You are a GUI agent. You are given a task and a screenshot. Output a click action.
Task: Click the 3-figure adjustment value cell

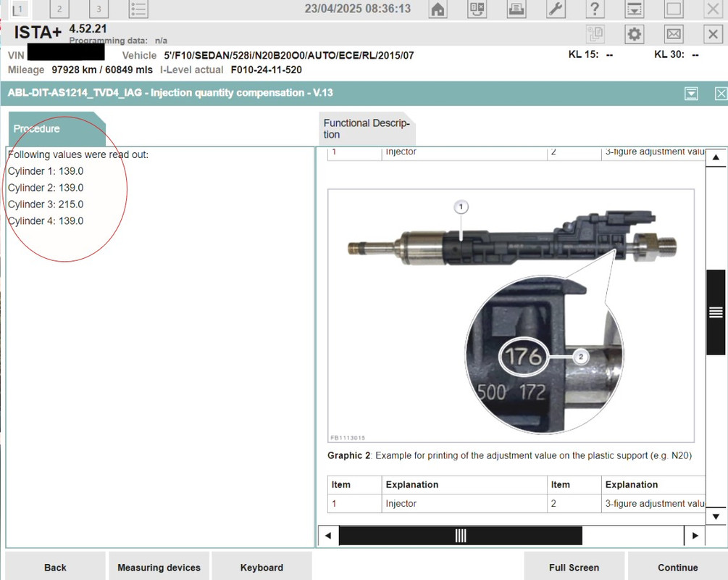point(653,503)
